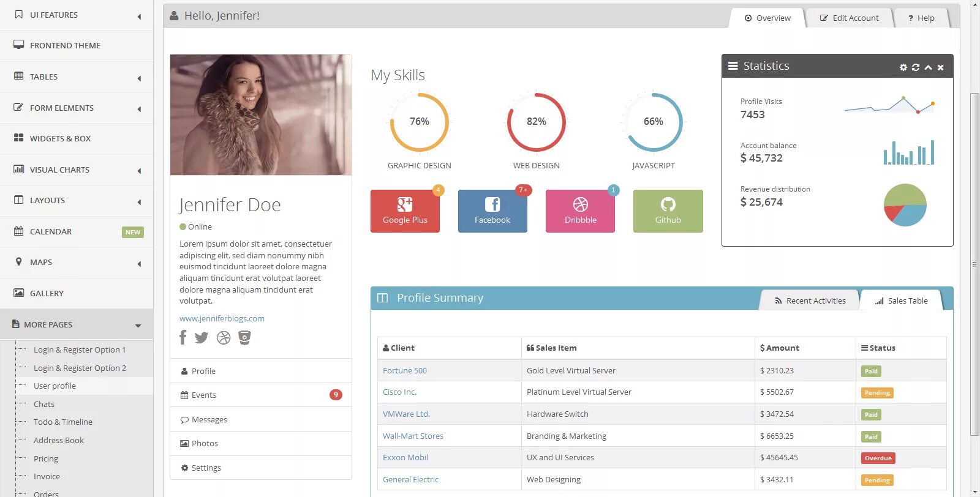The height and width of the screenshot is (497, 980).
Task: Click the More Pages file icon
Action: pos(16,324)
